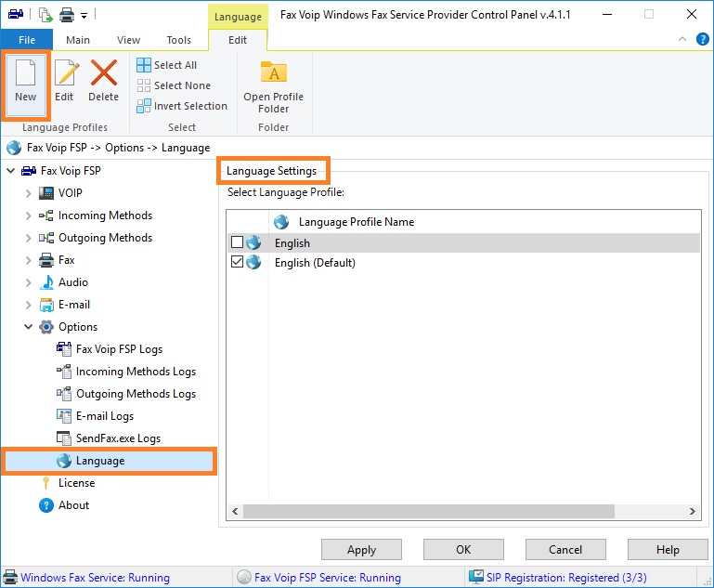This screenshot has height=588, width=714.
Task: Select VOIP in the tree
Action: [x=71, y=193]
